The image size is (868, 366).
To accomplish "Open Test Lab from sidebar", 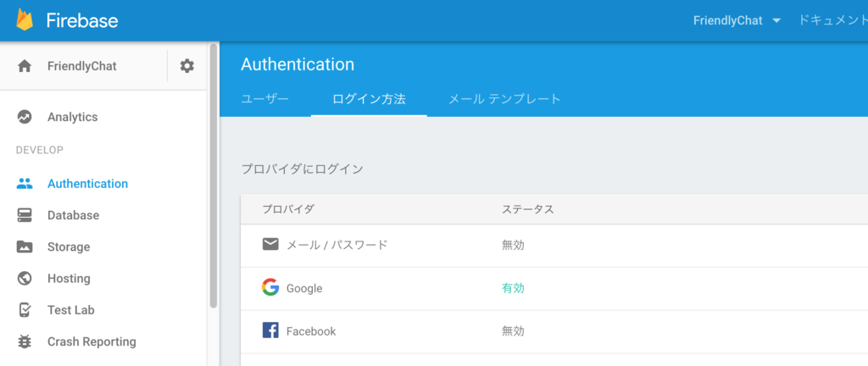I will (x=71, y=309).
